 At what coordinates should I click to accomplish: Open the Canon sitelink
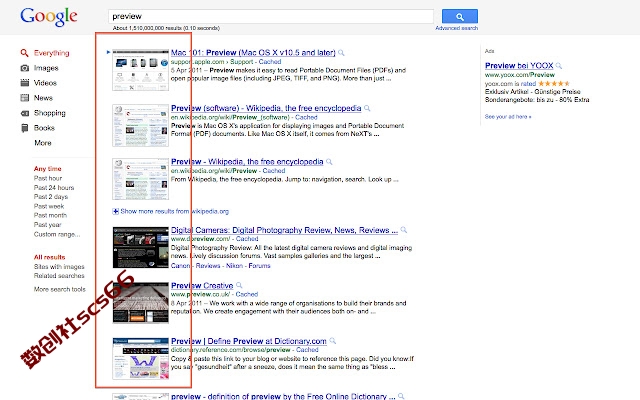[x=181, y=266]
